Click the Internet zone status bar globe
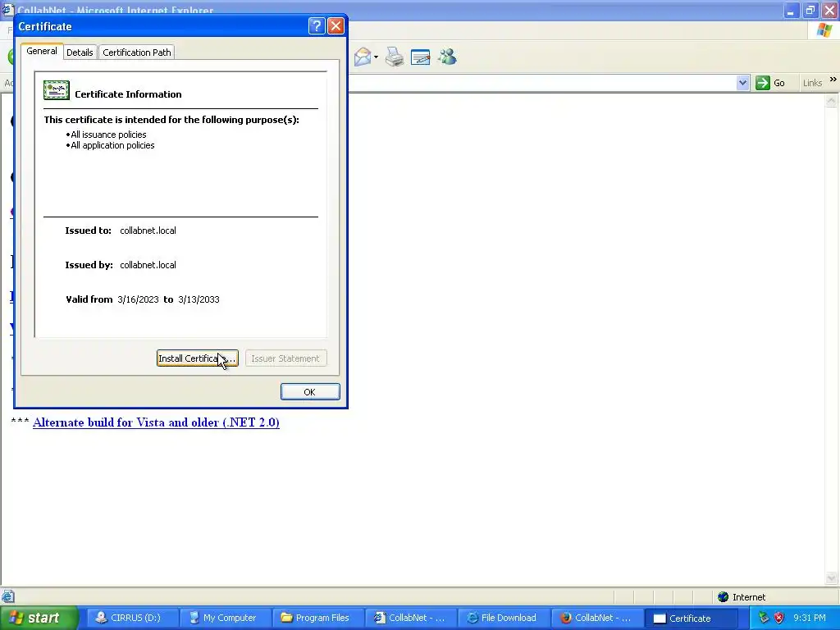The height and width of the screenshot is (630, 840). [x=724, y=597]
